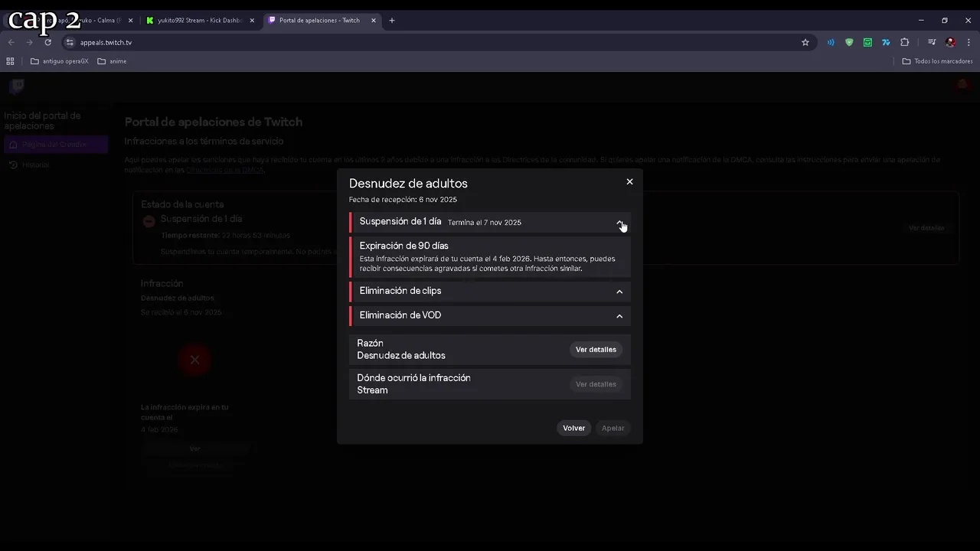Select Página del Creador in sidebar
Viewport: 980px width, 551px height.
click(55, 145)
